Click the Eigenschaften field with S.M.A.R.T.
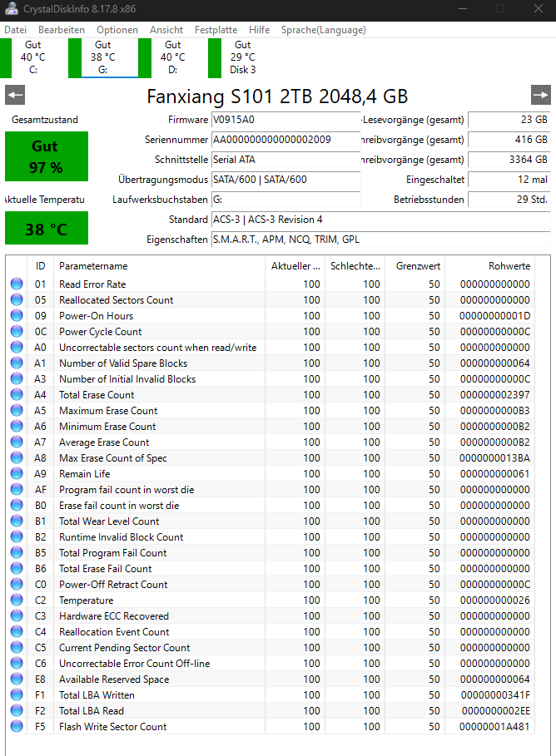 (381, 240)
